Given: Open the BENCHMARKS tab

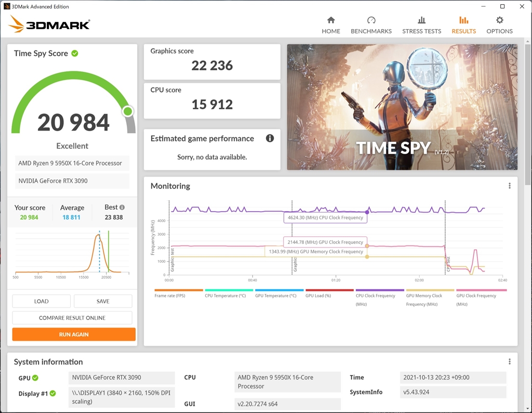Looking at the screenshot, I should pos(371,25).
